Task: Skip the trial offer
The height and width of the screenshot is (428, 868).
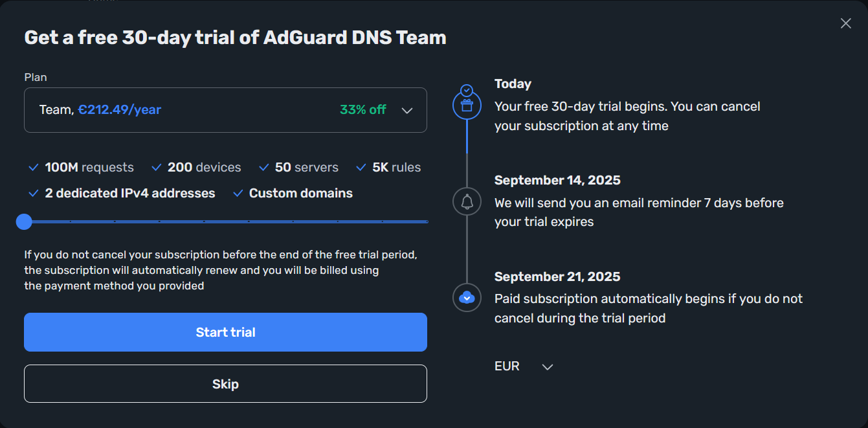Action: coord(225,384)
